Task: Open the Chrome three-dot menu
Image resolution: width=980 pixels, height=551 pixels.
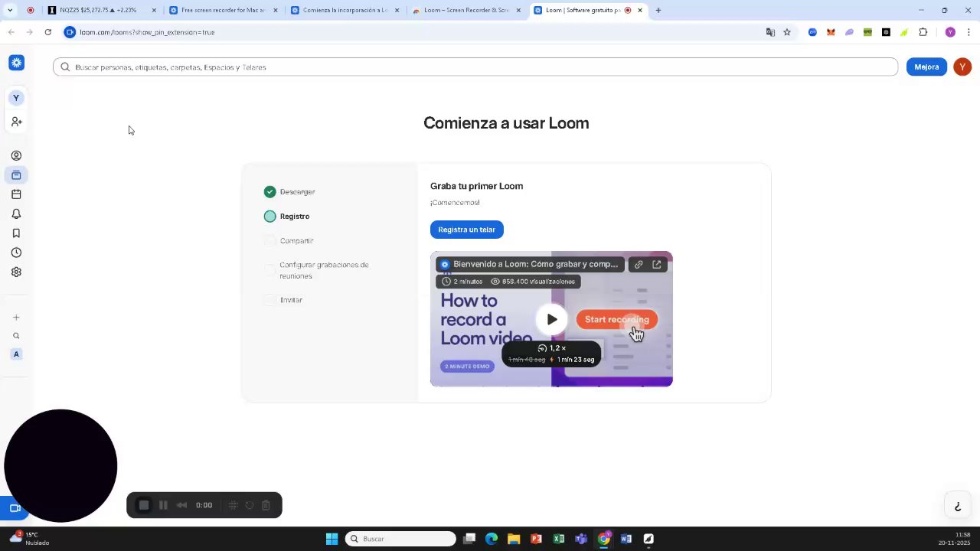Action: tap(969, 32)
